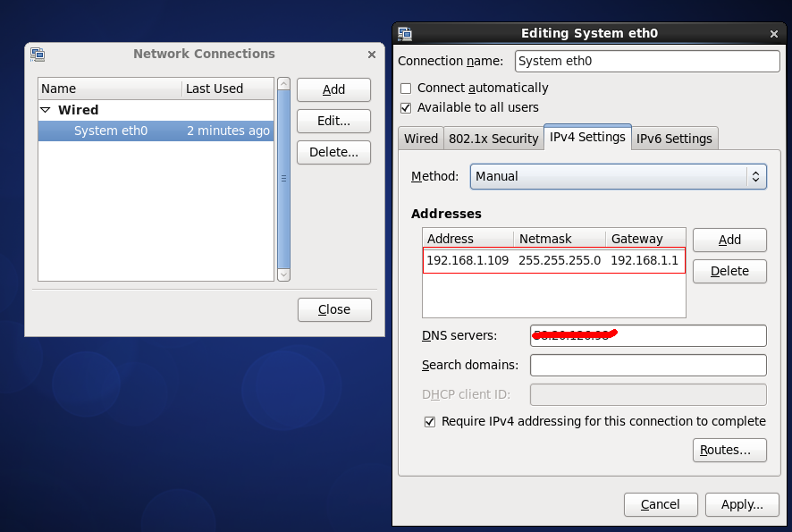Cancel editing System eth0
The image size is (792, 532).
coord(661,504)
